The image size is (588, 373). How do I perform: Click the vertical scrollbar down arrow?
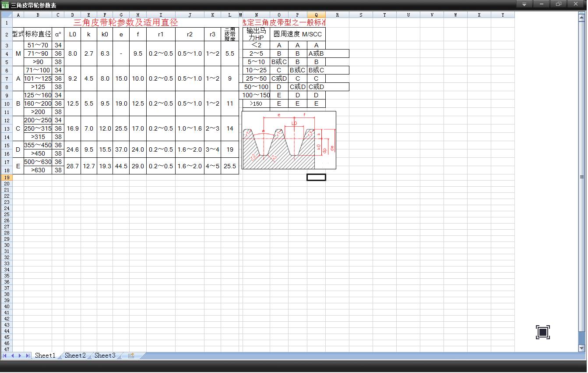click(x=582, y=349)
